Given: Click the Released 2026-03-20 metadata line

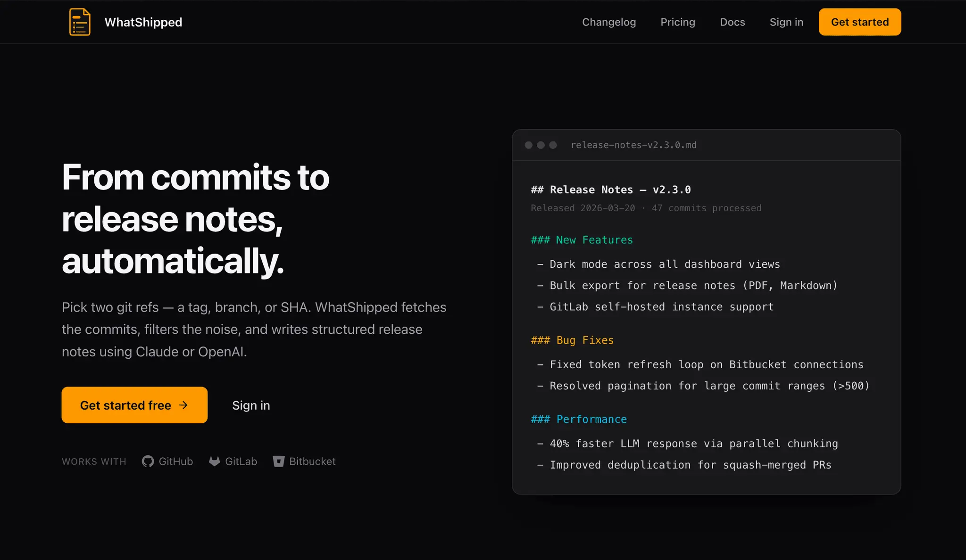Looking at the screenshot, I should [x=646, y=208].
